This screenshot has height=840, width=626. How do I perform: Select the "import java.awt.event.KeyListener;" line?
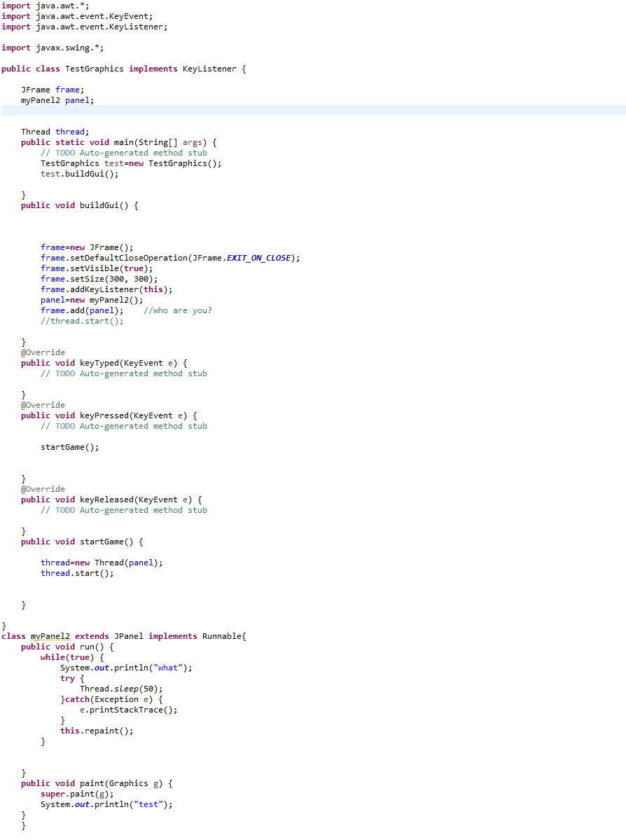84,27
